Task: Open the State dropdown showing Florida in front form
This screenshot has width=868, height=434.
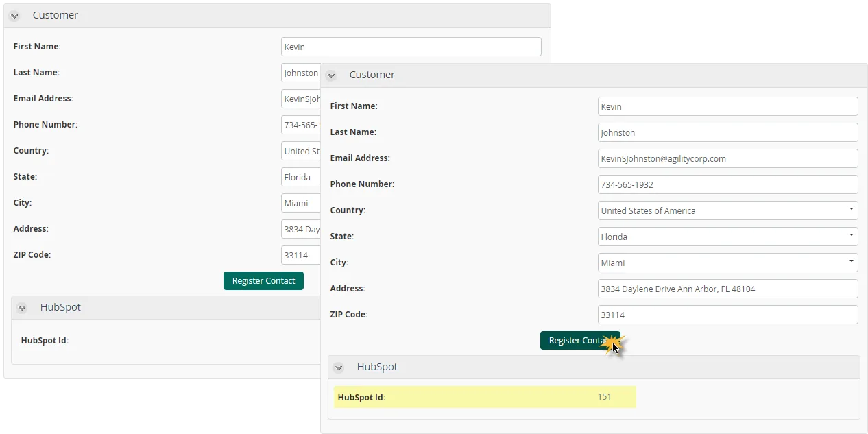Action: 727,237
